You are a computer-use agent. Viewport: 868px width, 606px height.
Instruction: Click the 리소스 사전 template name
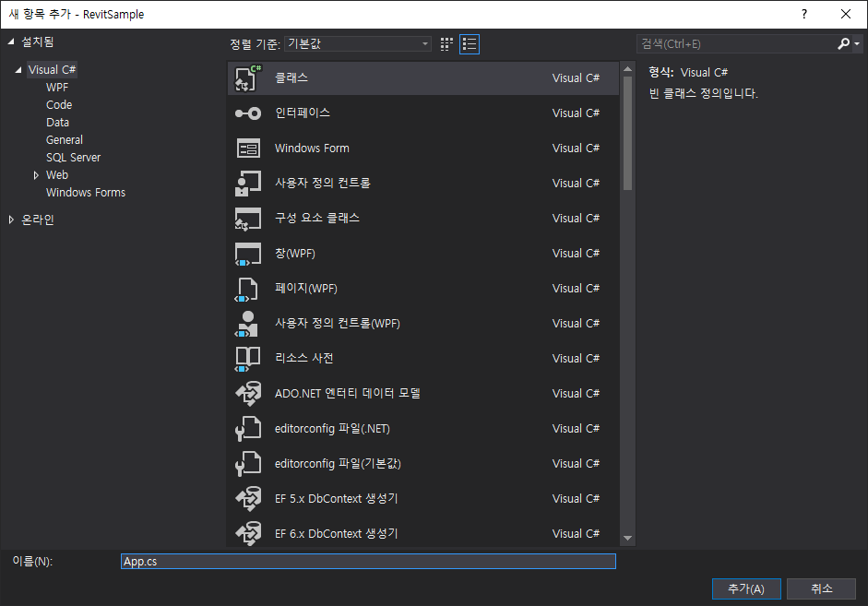pos(304,359)
